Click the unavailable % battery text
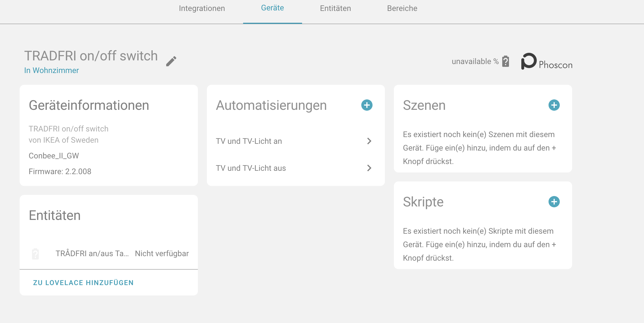Viewport: 644px width, 323px height. coord(475,61)
